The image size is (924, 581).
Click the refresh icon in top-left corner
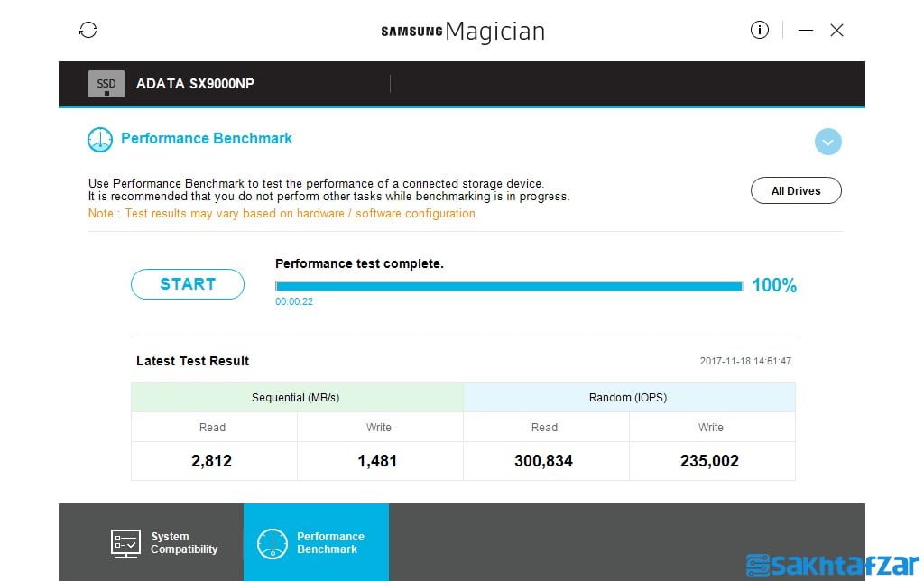tap(88, 30)
